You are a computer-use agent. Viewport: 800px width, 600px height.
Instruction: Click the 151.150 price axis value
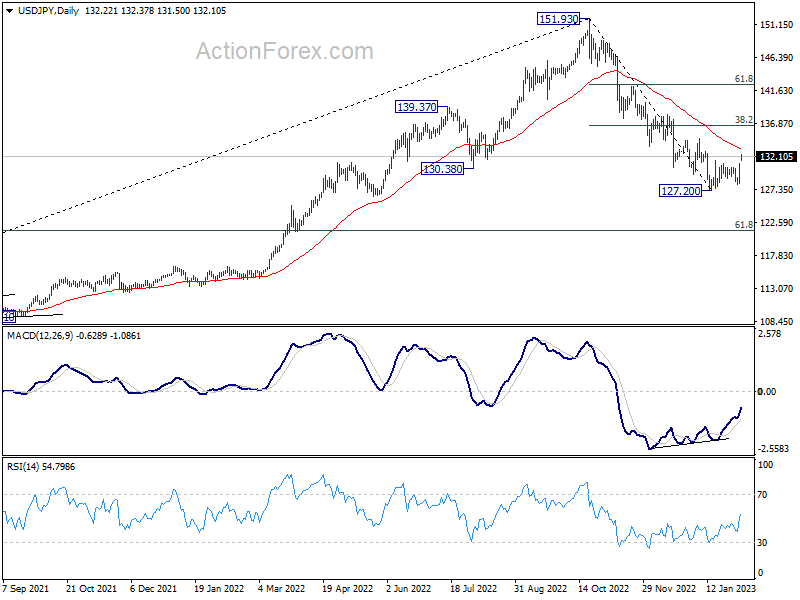pyautogui.click(x=777, y=24)
